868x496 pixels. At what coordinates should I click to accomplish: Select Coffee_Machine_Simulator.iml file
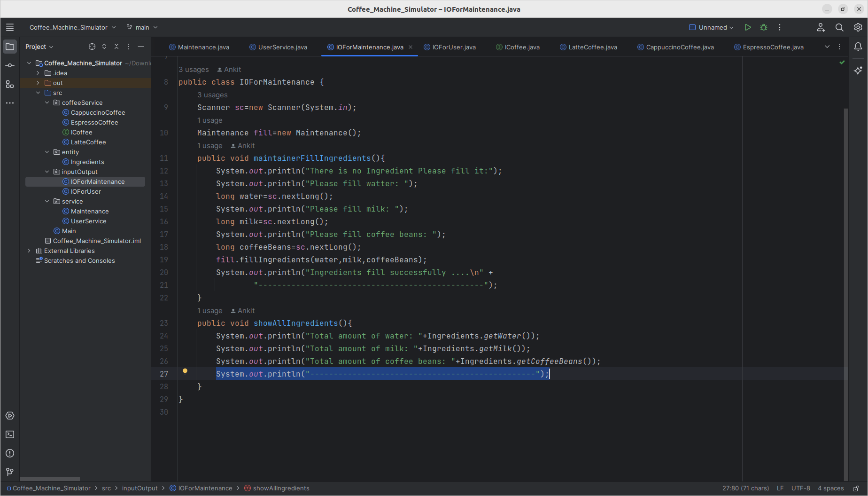pyautogui.click(x=97, y=241)
